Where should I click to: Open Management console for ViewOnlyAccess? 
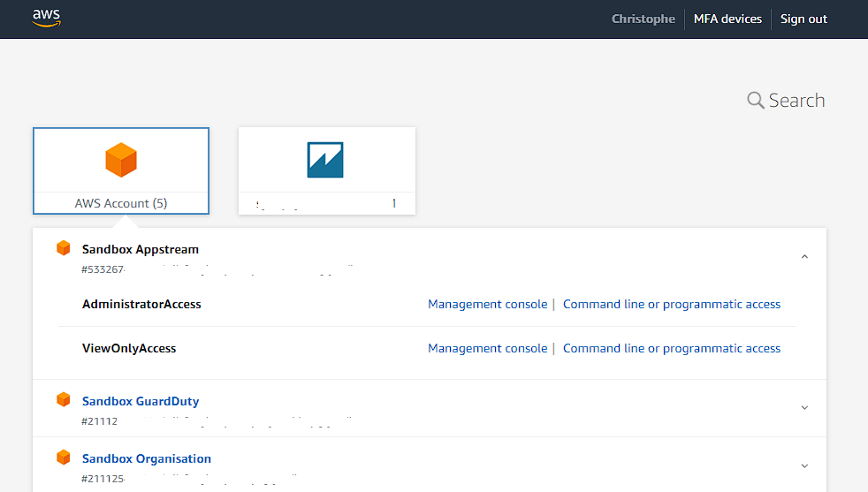[x=487, y=348]
